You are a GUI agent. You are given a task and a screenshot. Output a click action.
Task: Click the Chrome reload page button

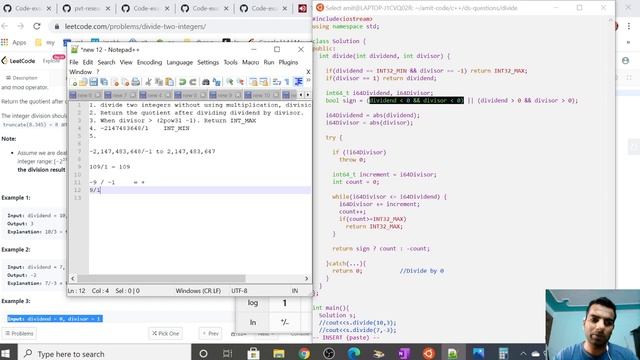(37, 26)
